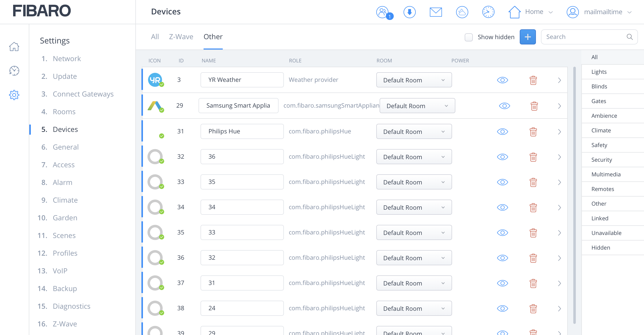
Task: Open Rooms settings menu item
Action: pyautogui.click(x=64, y=112)
